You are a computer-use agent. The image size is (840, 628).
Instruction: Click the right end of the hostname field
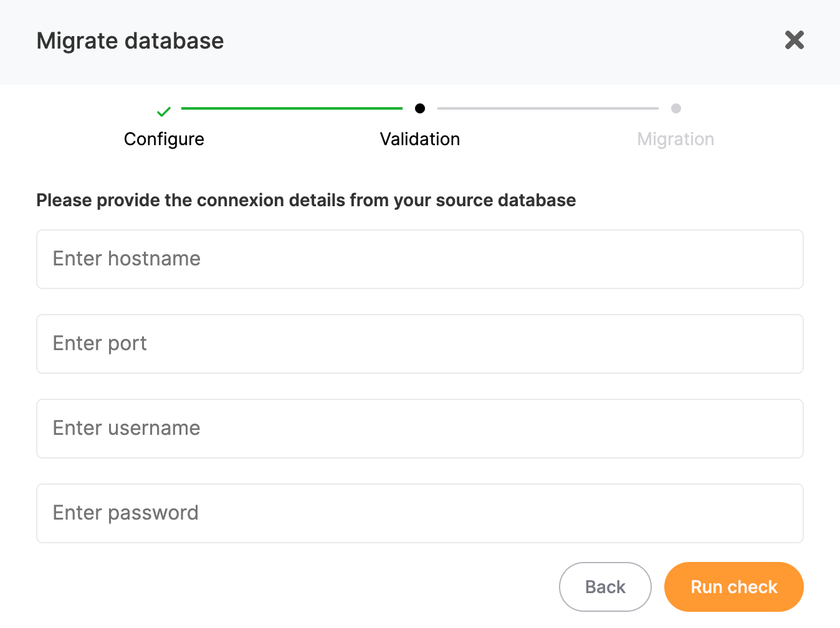click(x=779, y=259)
